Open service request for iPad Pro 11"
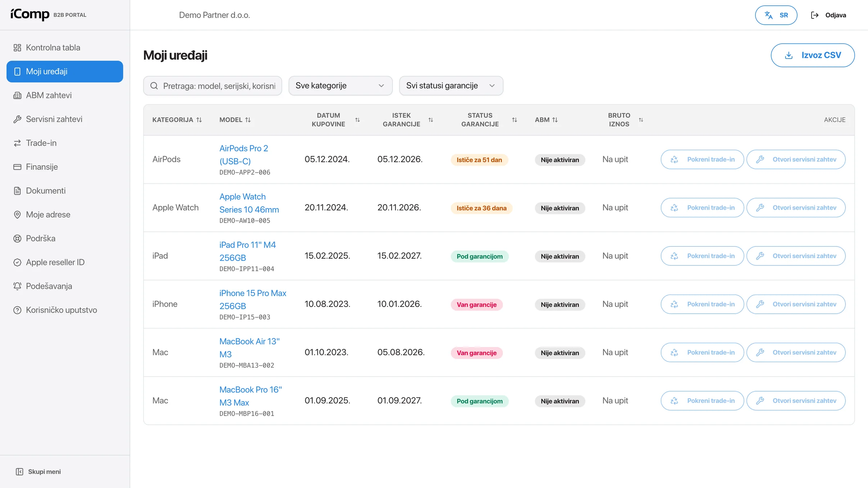Screen dimensions: 868x488 tap(796, 256)
